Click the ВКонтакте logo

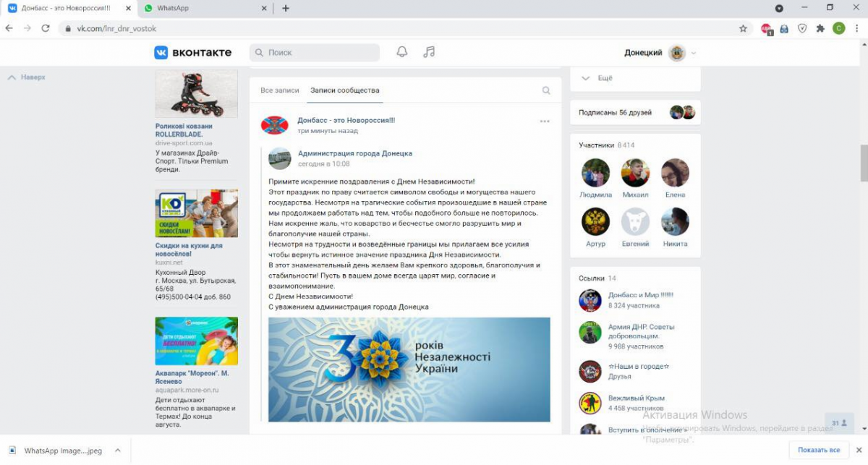click(192, 52)
